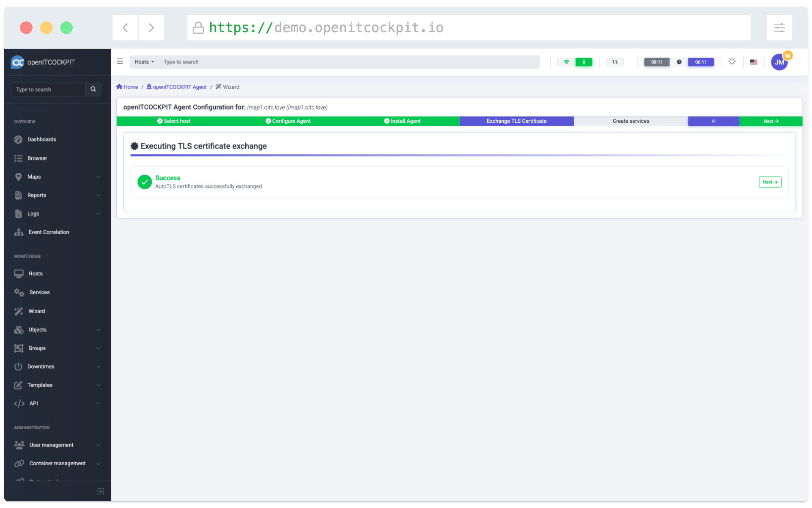The image size is (812, 508).
Task: Toggle the hamburger menu icon
Action: 120,62
